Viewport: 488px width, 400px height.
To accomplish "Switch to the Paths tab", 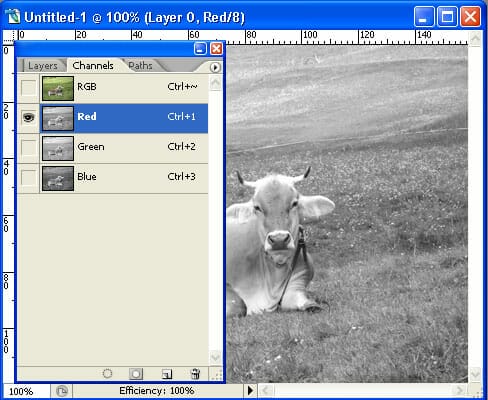I will click(140, 66).
